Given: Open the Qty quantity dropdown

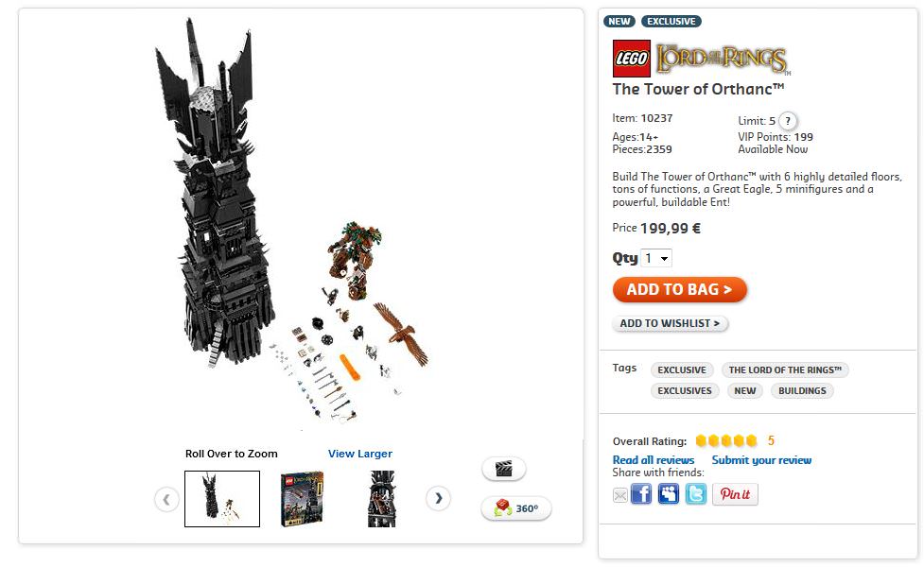Looking at the screenshot, I should (x=656, y=258).
